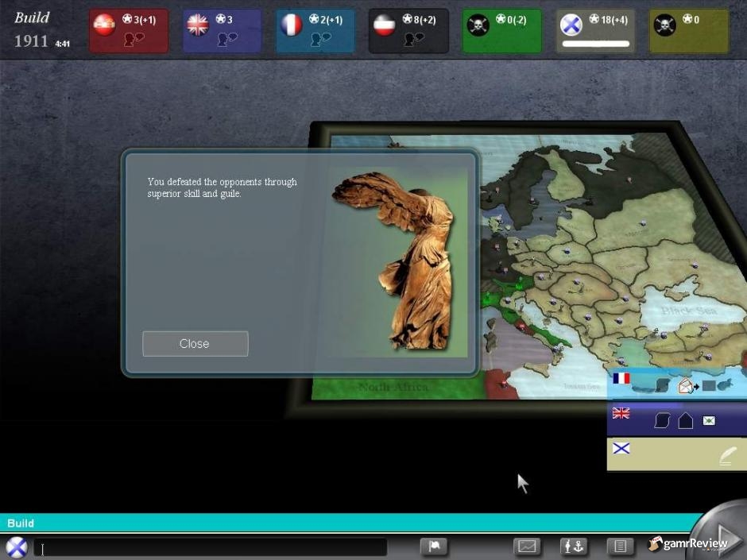
Task: Close the victory message dialog
Action: pos(195,343)
